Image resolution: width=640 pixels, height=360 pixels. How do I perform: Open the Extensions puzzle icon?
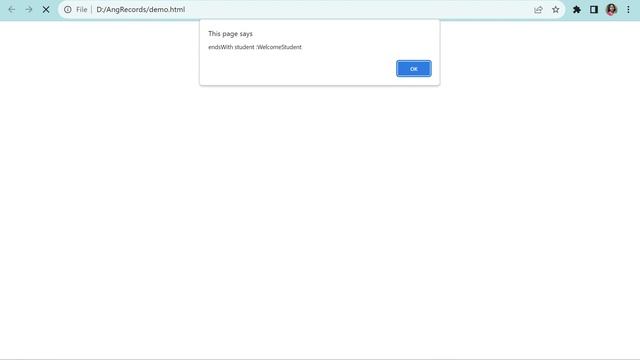577,9
